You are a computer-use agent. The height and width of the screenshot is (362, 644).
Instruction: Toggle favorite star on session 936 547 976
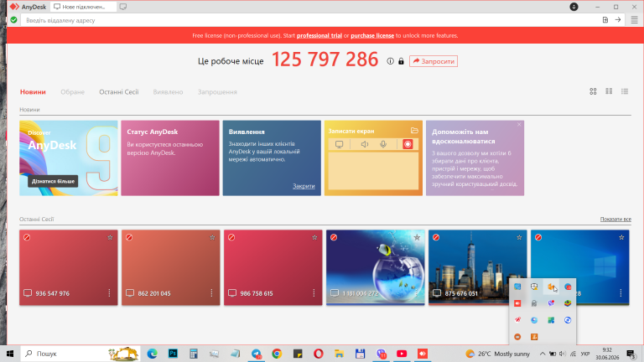(x=110, y=237)
